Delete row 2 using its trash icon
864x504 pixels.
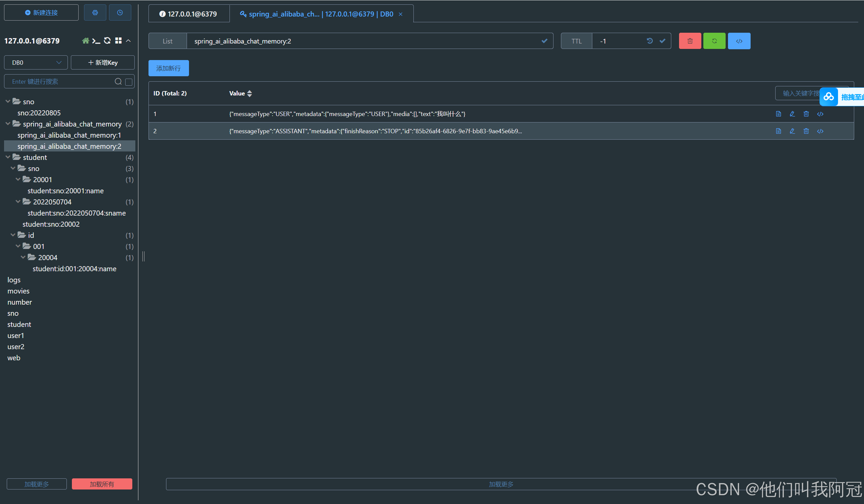point(806,131)
